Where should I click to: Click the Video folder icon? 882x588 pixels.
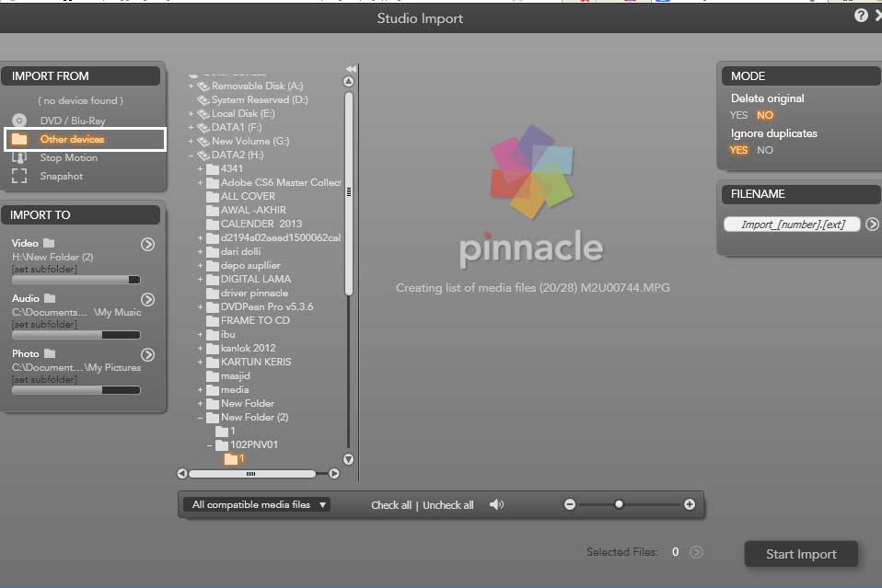(x=49, y=243)
